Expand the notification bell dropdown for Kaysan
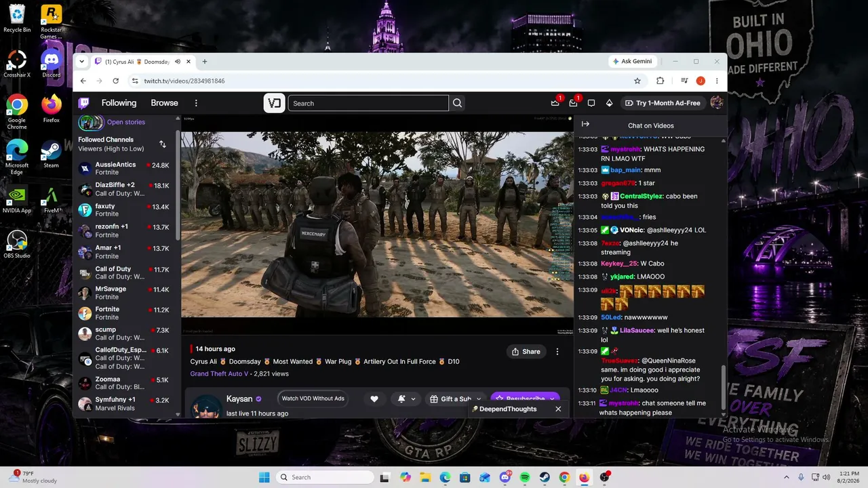The image size is (868, 488). [413, 399]
